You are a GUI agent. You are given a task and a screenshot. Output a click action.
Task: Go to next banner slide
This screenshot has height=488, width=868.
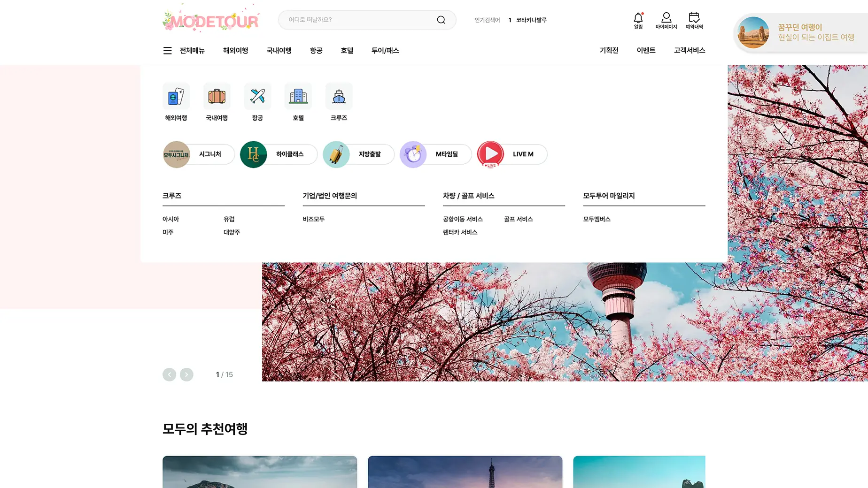pos(186,374)
